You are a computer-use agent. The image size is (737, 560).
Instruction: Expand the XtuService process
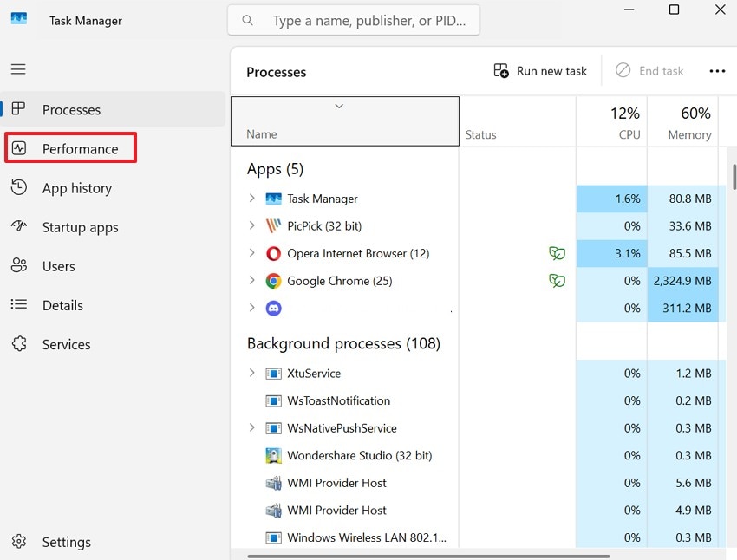coord(251,373)
